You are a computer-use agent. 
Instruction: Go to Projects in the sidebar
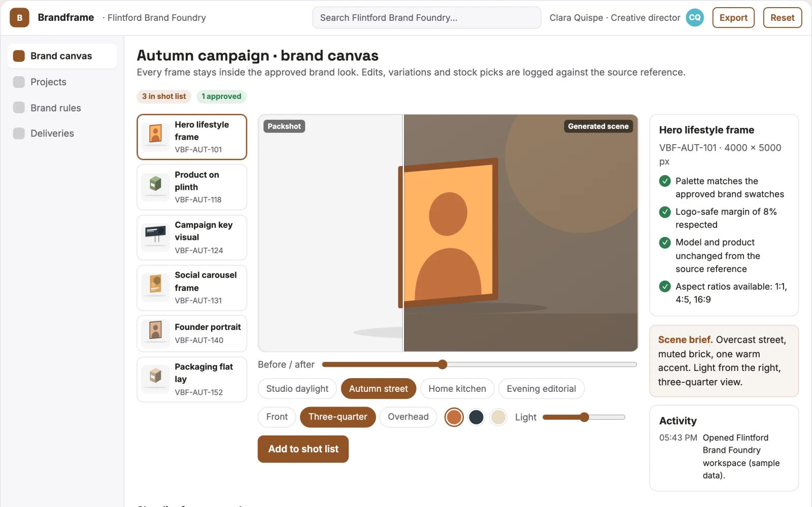pyautogui.click(x=62, y=82)
